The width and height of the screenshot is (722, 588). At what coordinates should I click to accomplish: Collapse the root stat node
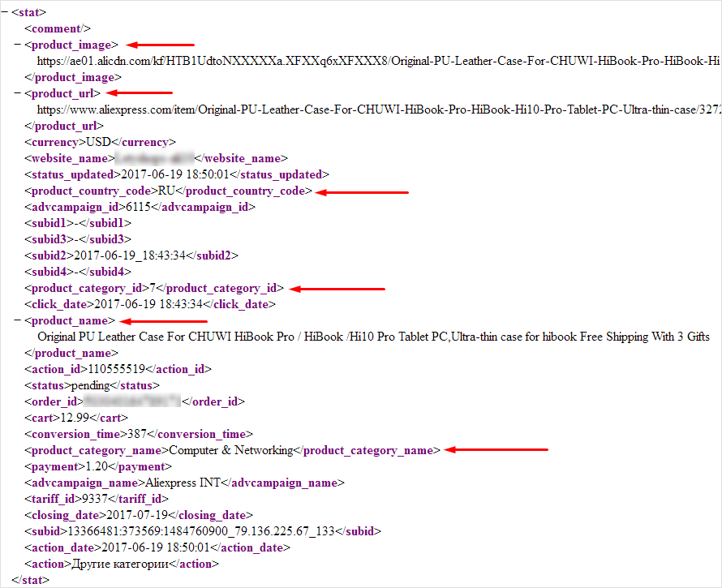click(5, 13)
